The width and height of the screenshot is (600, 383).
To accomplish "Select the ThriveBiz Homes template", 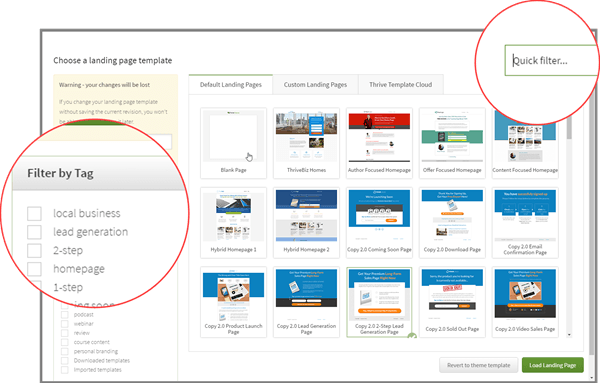I will pos(307,143).
